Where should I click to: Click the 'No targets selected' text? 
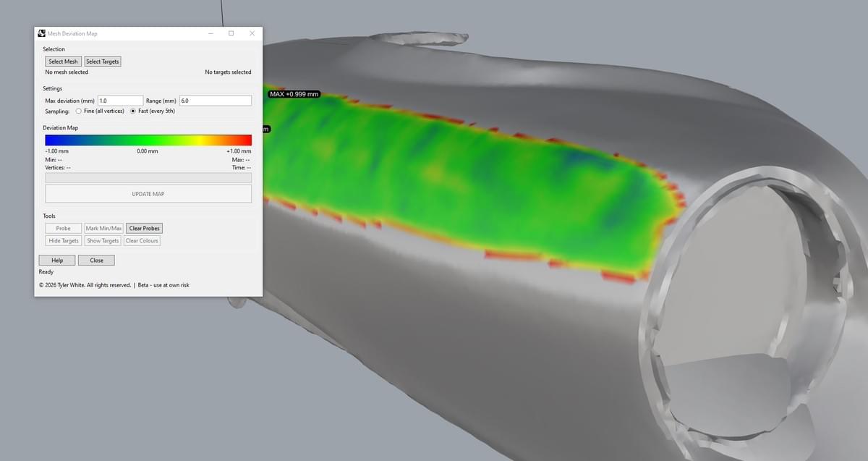[228, 72]
